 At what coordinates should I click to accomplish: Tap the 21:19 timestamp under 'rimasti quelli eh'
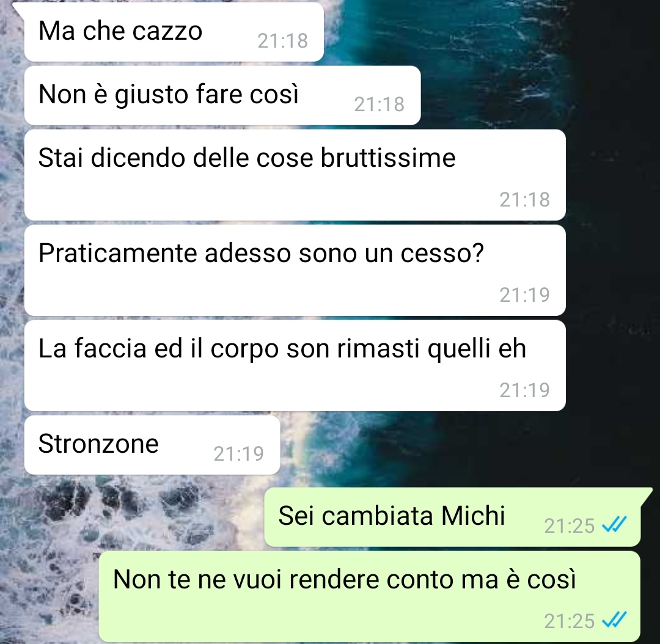pyautogui.click(x=524, y=390)
